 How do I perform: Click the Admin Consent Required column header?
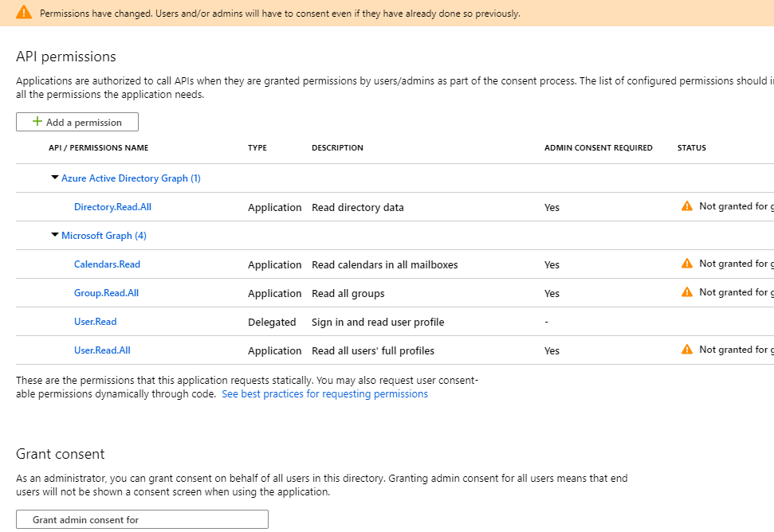[x=598, y=148]
